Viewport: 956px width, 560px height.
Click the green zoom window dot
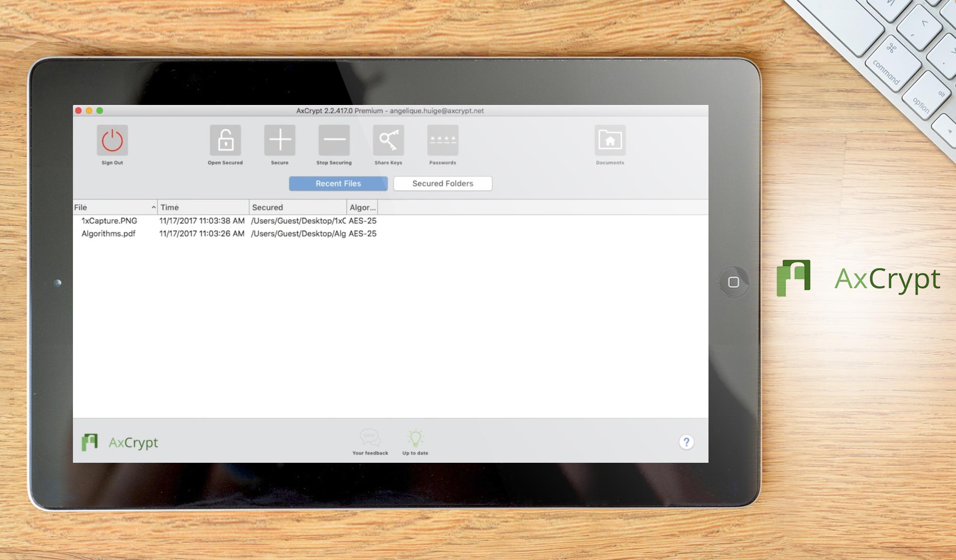pos(100,110)
